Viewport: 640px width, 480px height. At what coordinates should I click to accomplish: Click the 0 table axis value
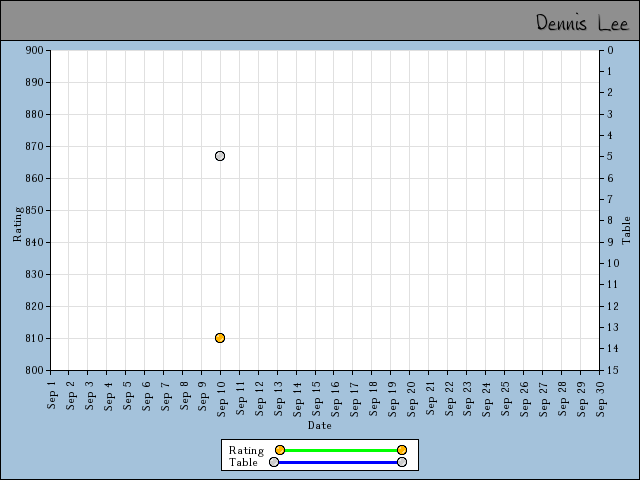pos(610,50)
